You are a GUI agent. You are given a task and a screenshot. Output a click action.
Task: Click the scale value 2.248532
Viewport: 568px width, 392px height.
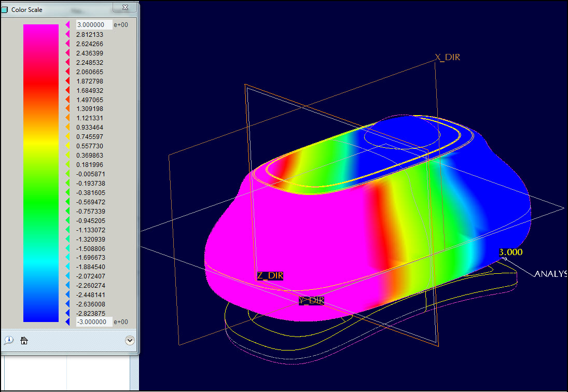point(90,62)
